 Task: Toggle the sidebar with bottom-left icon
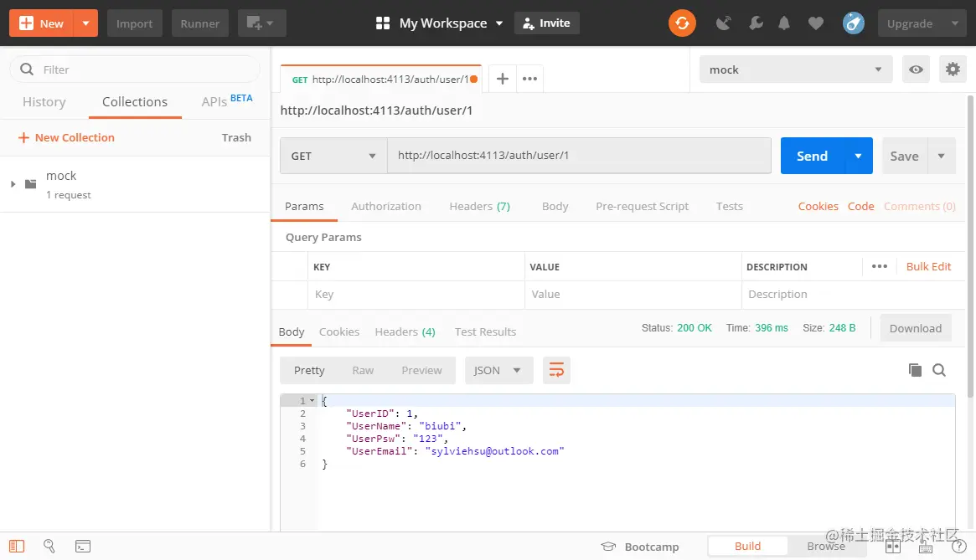17,547
